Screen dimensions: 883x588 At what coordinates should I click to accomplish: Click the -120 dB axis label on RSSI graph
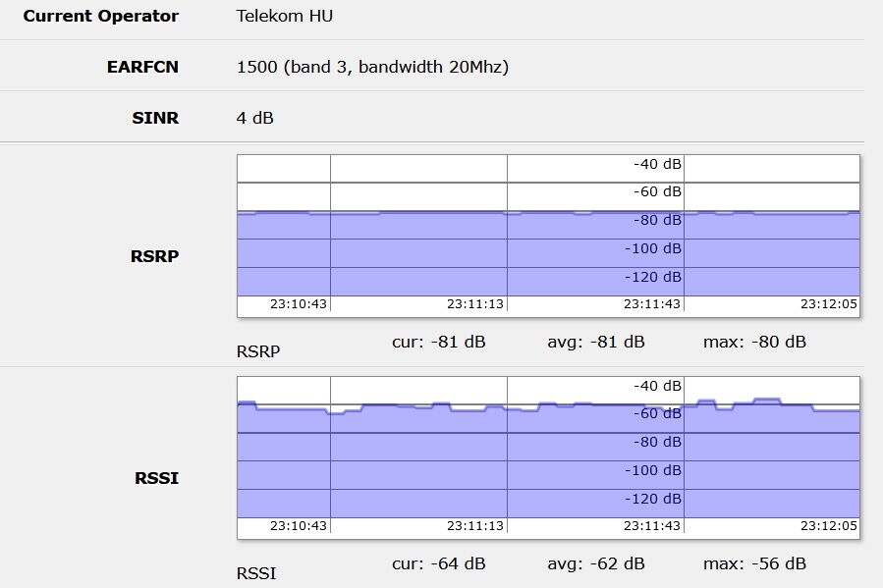[653, 499]
